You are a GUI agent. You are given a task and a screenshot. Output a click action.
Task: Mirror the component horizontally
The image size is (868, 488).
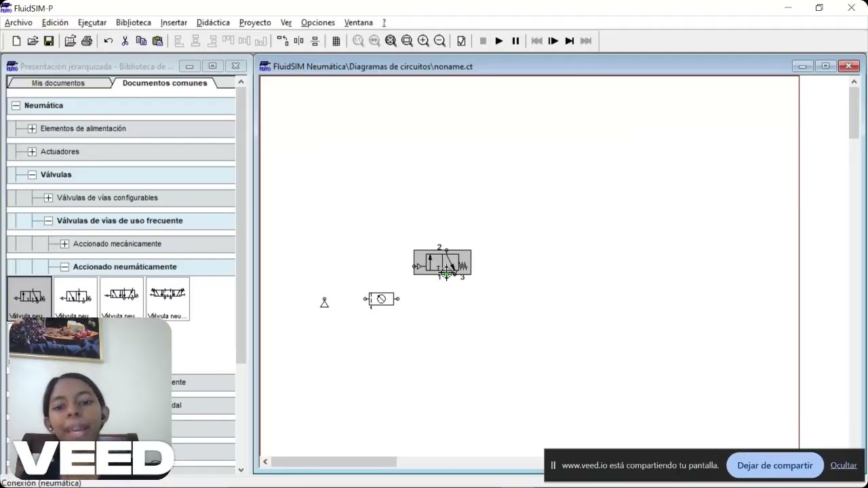click(x=298, y=41)
